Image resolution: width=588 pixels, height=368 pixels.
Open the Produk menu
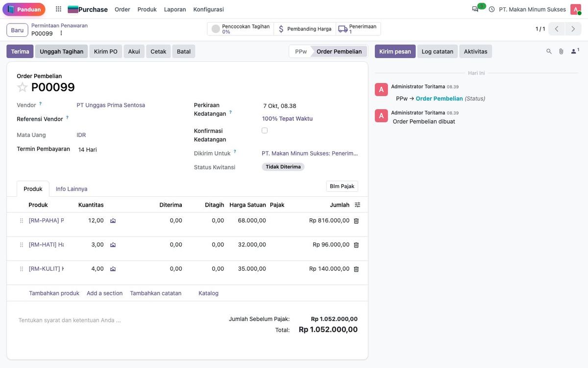click(x=147, y=9)
